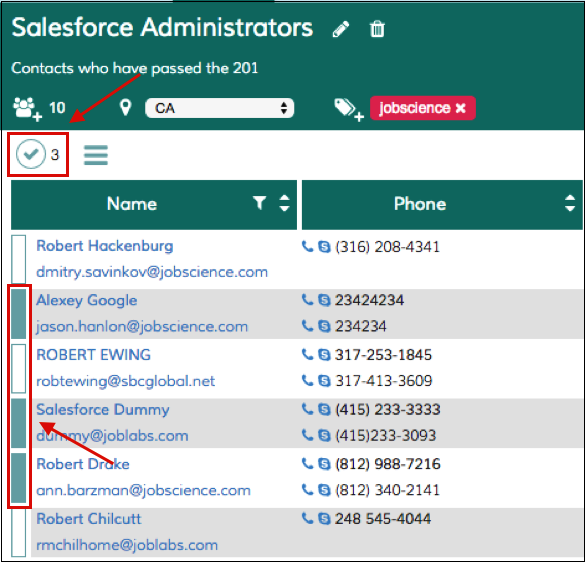The width and height of the screenshot is (586, 563).
Task: Sort by Name column arrows
Action: [284, 203]
